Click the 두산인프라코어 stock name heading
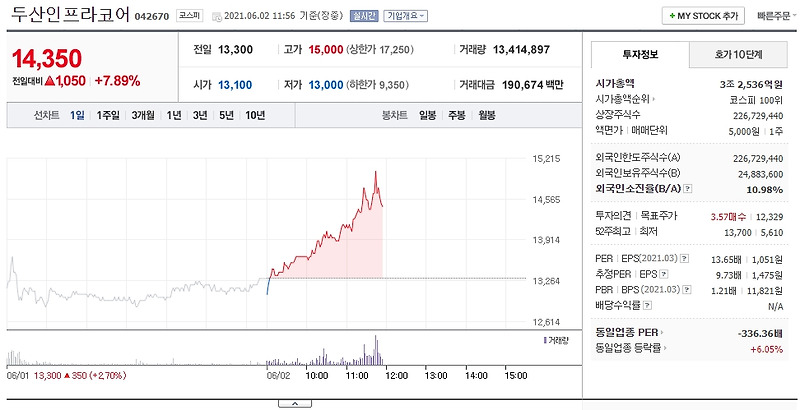800x410 pixels. 70,14
